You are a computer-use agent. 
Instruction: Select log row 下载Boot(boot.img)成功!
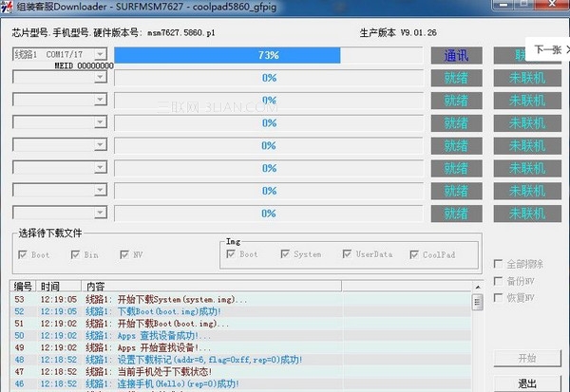pyautogui.click(x=241, y=311)
